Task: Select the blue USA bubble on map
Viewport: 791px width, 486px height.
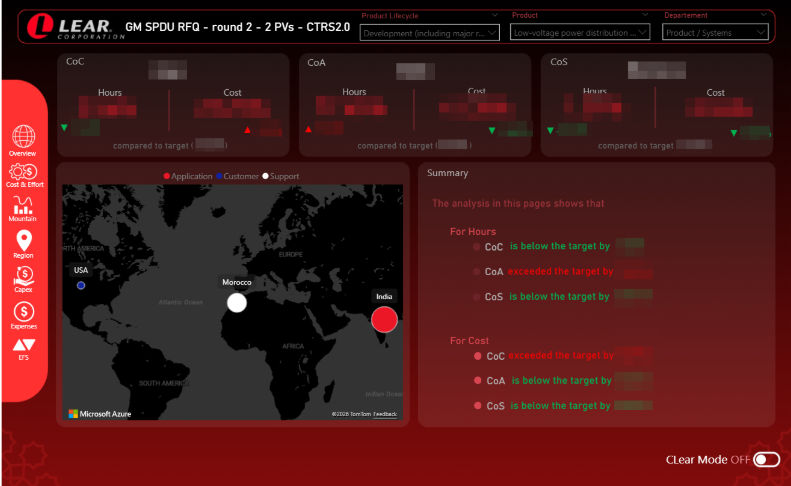Action: click(81, 286)
